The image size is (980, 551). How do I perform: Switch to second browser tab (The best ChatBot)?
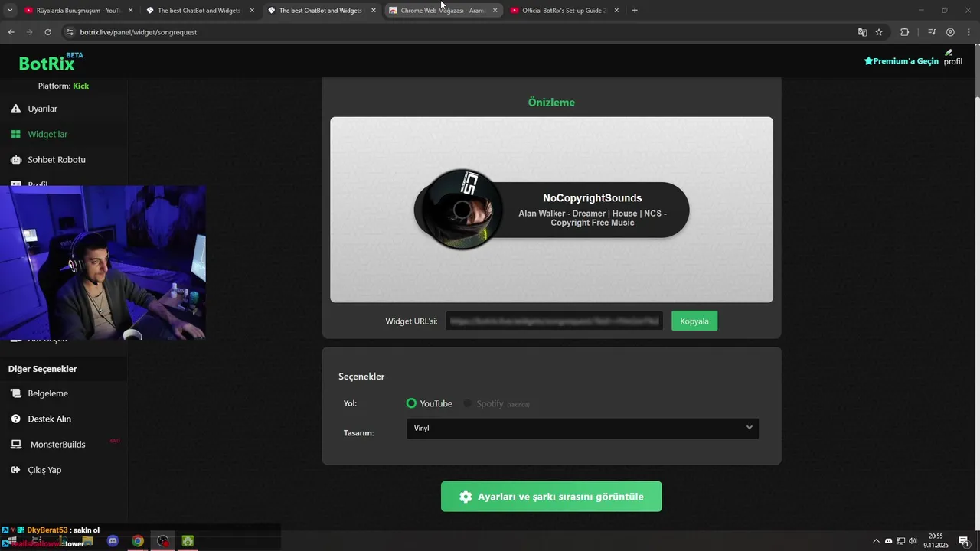click(199, 11)
